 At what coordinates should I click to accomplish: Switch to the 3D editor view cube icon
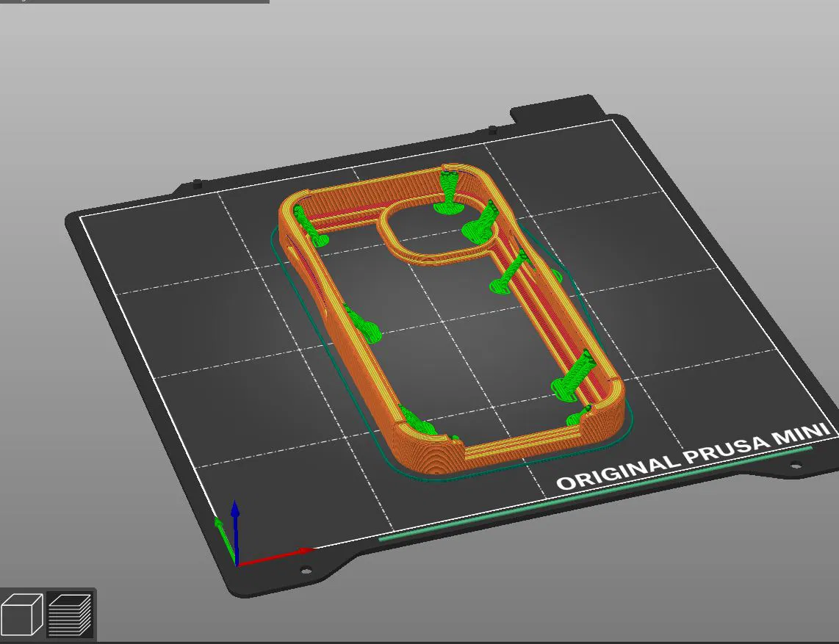[x=22, y=615]
